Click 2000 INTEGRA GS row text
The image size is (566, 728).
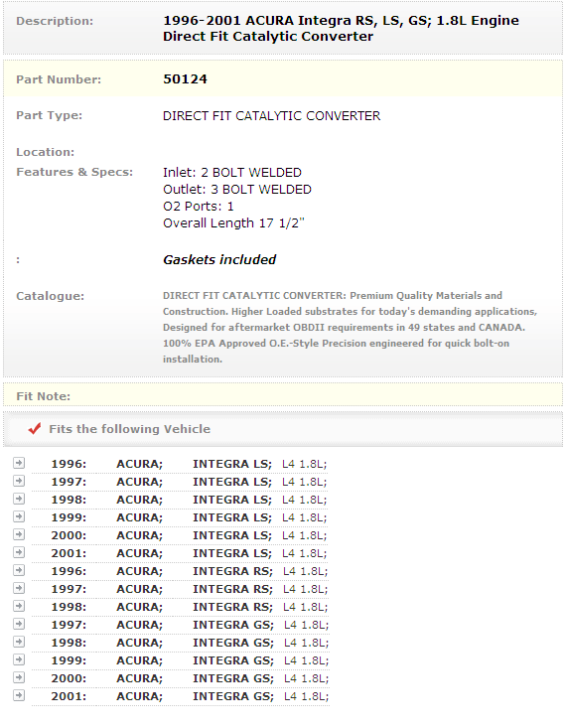point(190,678)
